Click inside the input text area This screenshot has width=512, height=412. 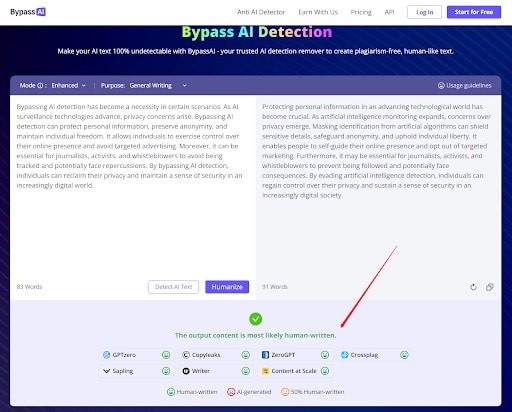tap(133, 187)
